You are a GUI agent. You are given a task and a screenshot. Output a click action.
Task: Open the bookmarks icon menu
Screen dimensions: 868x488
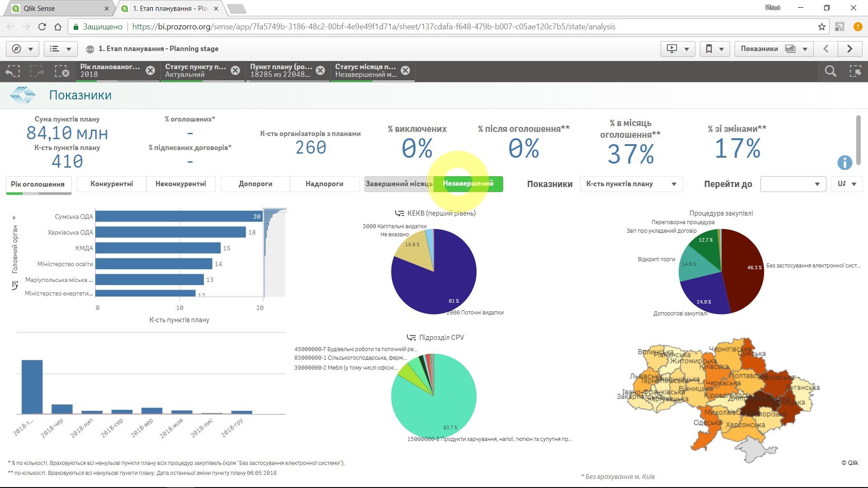click(x=714, y=49)
